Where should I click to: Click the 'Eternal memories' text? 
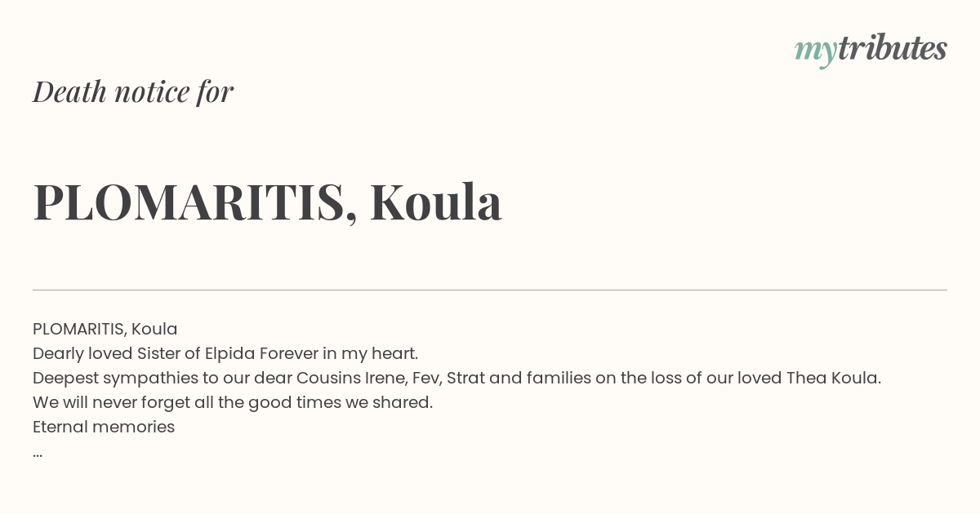[x=104, y=427]
